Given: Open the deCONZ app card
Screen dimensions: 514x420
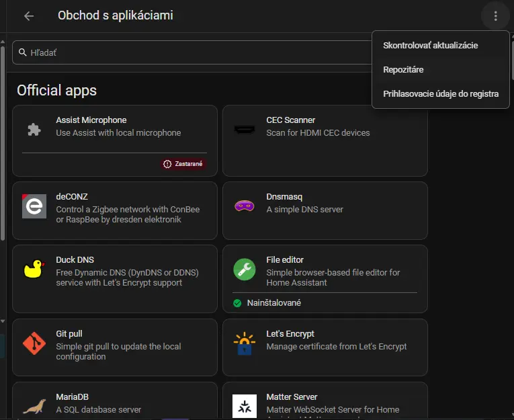Looking at the screenshot, I should pyautogui.click(x=115, y=210).
